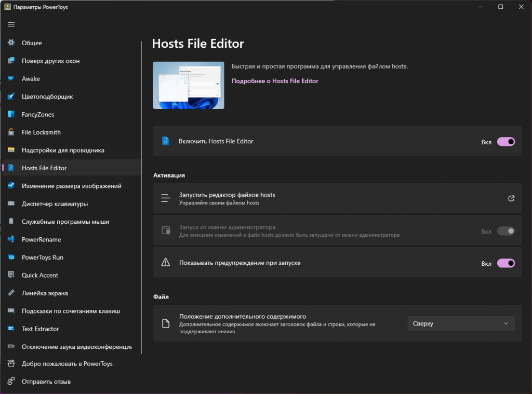Toggle Показывать предупреждение при запуске switch
This screenshot has width=532, height=394.
(506, 263)
